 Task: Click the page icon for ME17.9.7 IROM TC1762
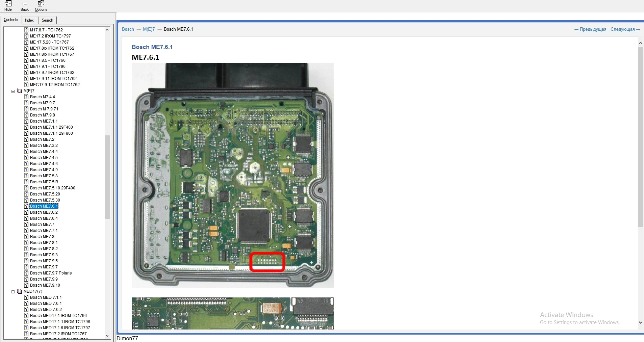pyautogui.click(x=26, y=73)
